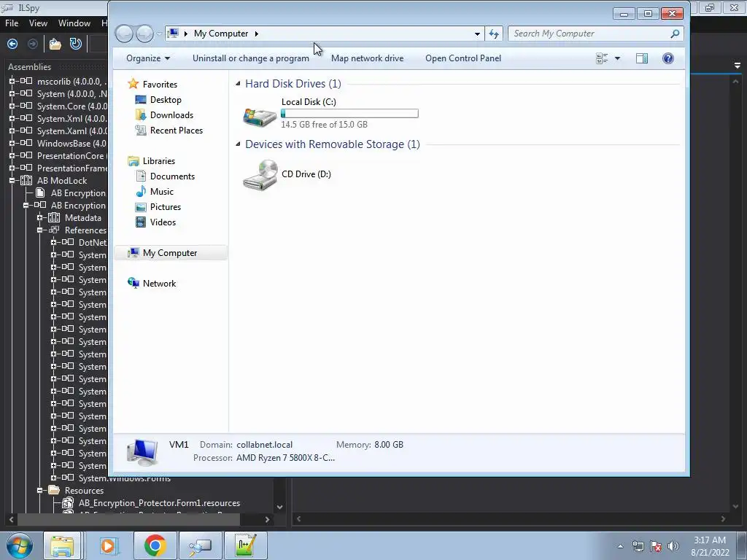Open the change view options dropdown arrow
The height and width of the screenshot is (560, 747).
(617, 58)
